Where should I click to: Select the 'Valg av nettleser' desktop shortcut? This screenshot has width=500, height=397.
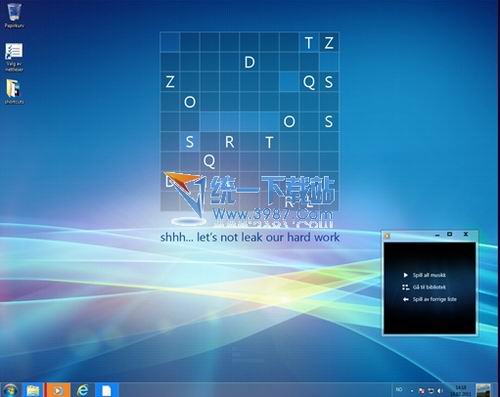pos(14,57)
